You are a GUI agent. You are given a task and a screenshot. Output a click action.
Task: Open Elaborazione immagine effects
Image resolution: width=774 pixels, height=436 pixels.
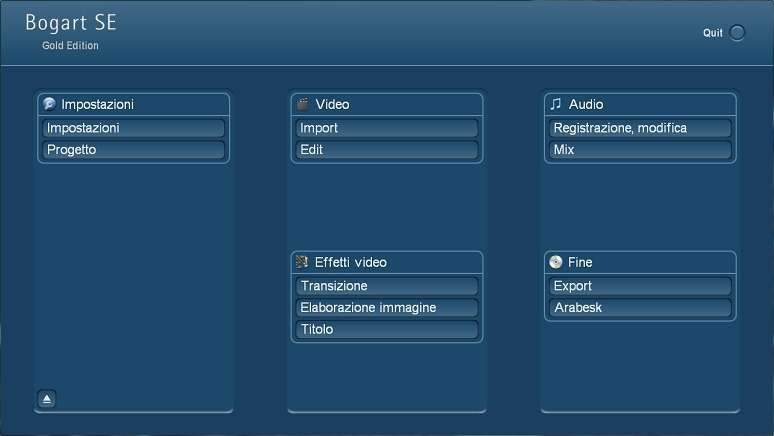coord(387,308)
